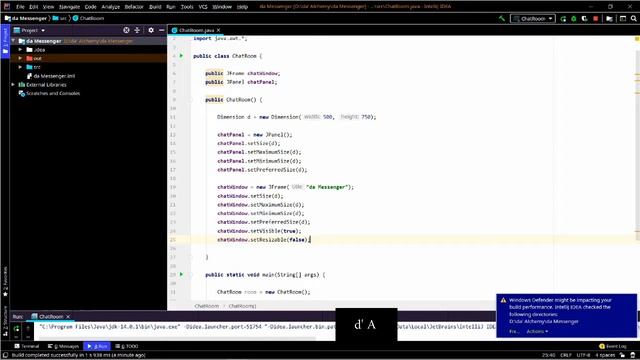
Task: Open the ChatRoom run configuration dropdown
Action: [533, 18]
